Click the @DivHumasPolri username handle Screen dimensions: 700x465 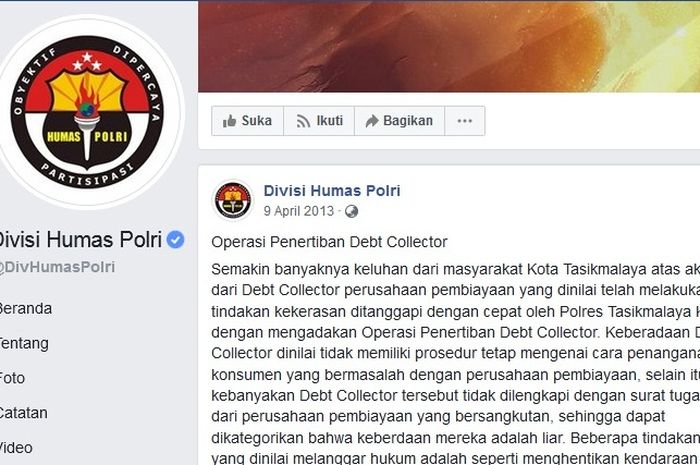[57, 267]
